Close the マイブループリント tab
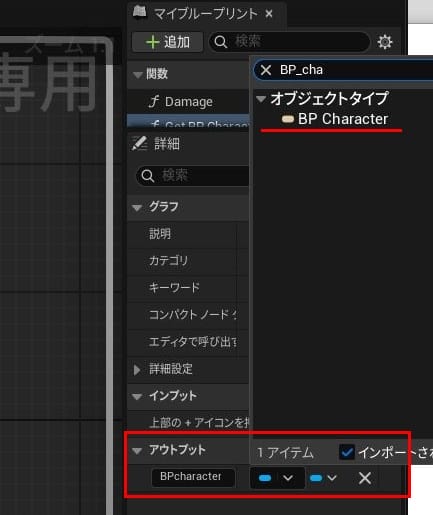 coord(269,14)
